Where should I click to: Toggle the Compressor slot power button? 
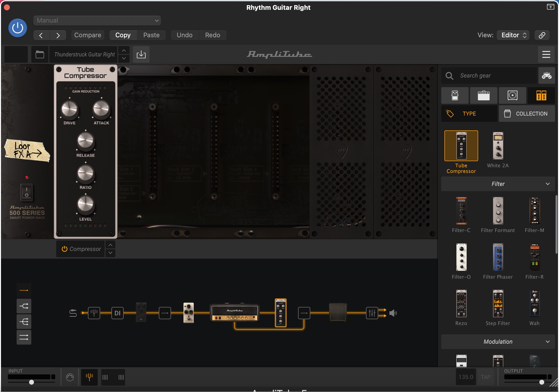[x=65, y=249]
